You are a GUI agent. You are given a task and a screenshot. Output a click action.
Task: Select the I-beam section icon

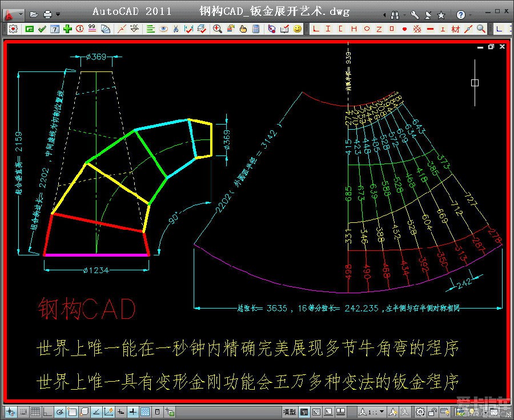[328, 29]
